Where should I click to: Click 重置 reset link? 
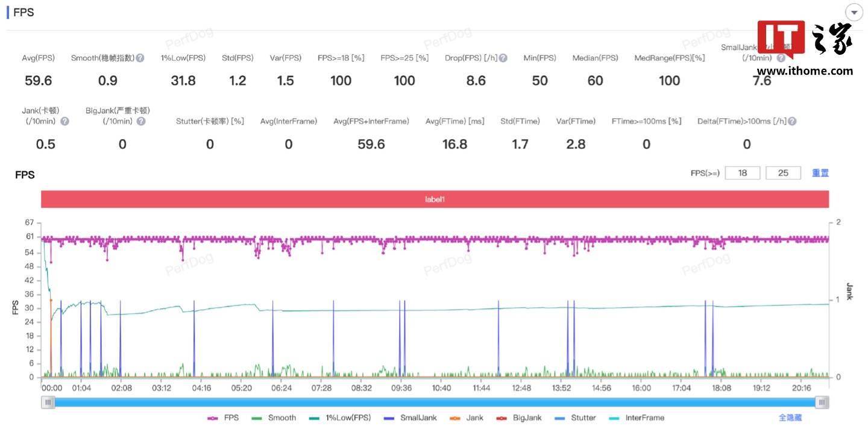pos(820,173)
